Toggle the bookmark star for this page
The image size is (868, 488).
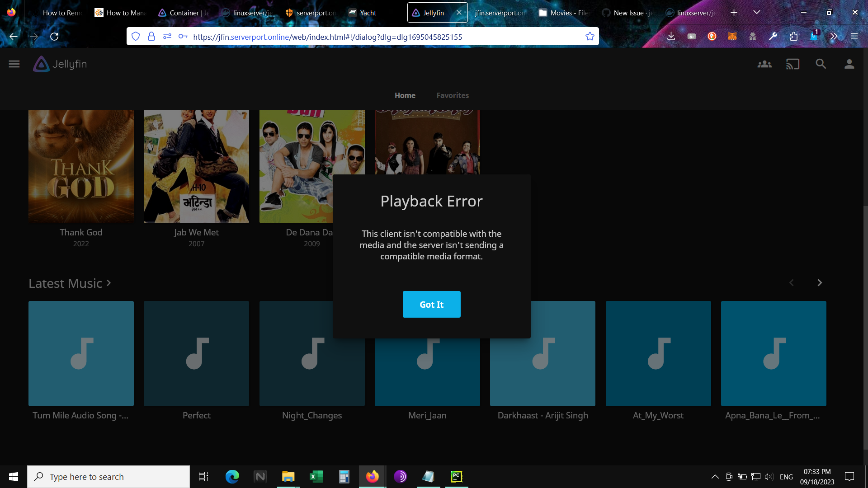pyautogui.click(x=590, y=37)
